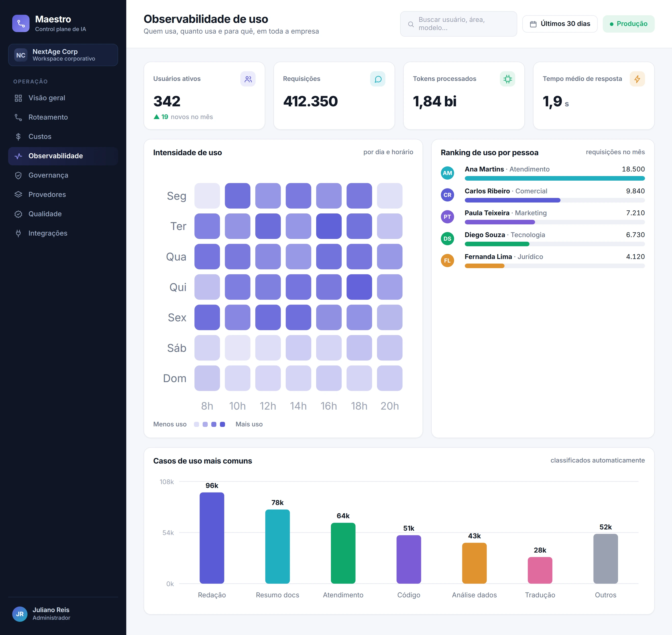Viewport: 672px width, 635px height.
Task: Click the Ter 16h heatmap cell
Action: (329, 226)
